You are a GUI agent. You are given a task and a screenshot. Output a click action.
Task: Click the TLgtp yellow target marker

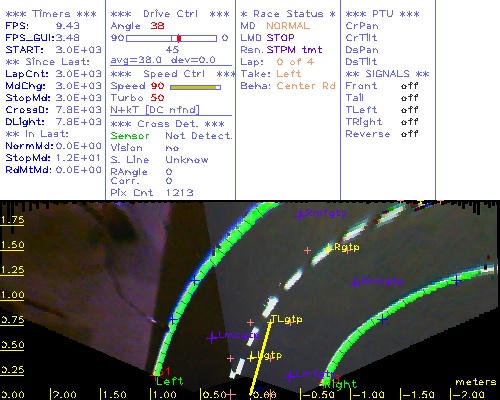pos(271,320)
